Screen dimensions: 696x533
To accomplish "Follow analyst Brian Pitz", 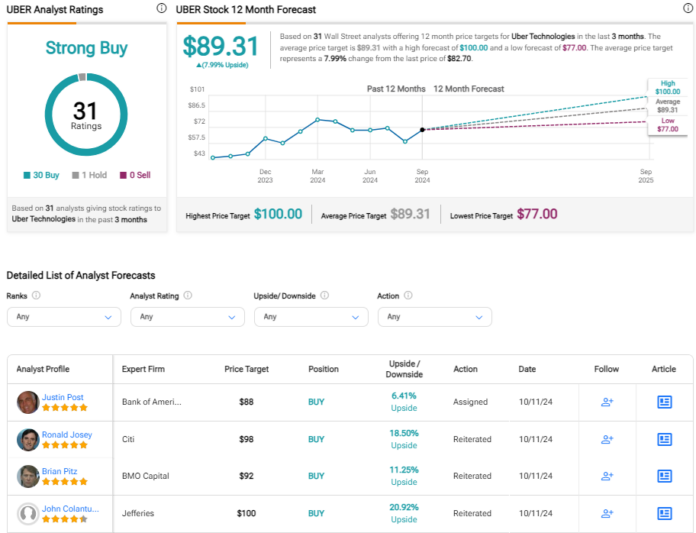I will pyautogui.click(x=606, y=476).
